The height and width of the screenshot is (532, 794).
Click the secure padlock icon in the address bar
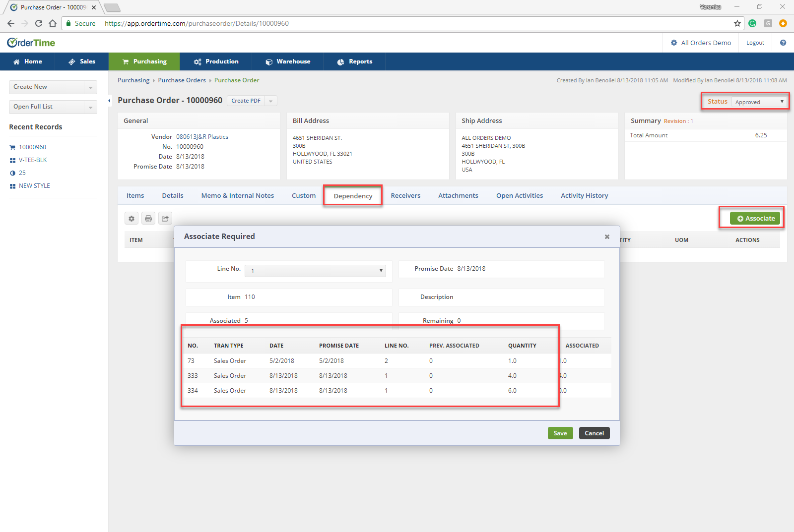tap(68, 23)
